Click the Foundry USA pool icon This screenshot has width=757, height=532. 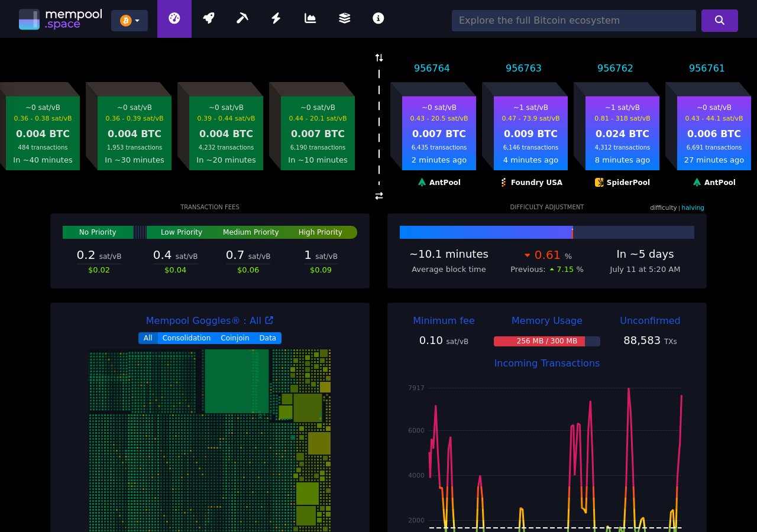(x=504, y=182)
